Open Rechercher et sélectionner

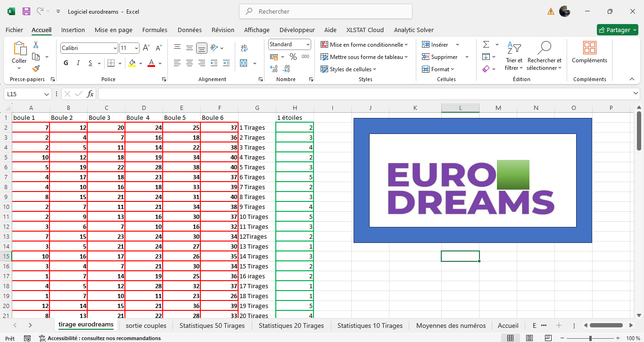[x=545, y=56]
